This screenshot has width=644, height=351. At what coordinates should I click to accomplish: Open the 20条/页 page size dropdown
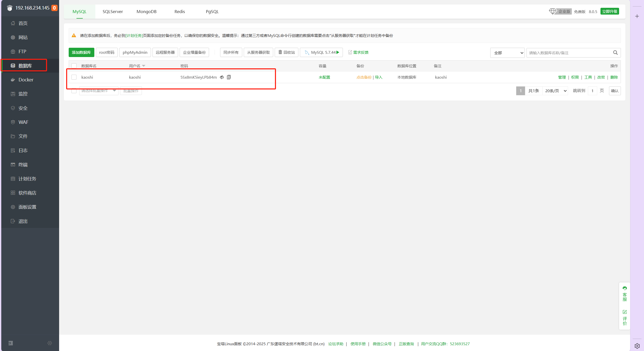555,91
